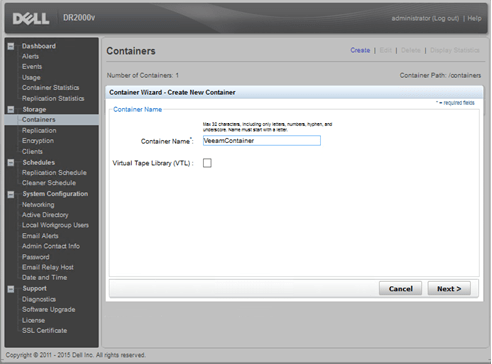The height and width of the screenshot is (364, 492).
Task: Click the DR2000v product name
Action: (x=79, y=18)
